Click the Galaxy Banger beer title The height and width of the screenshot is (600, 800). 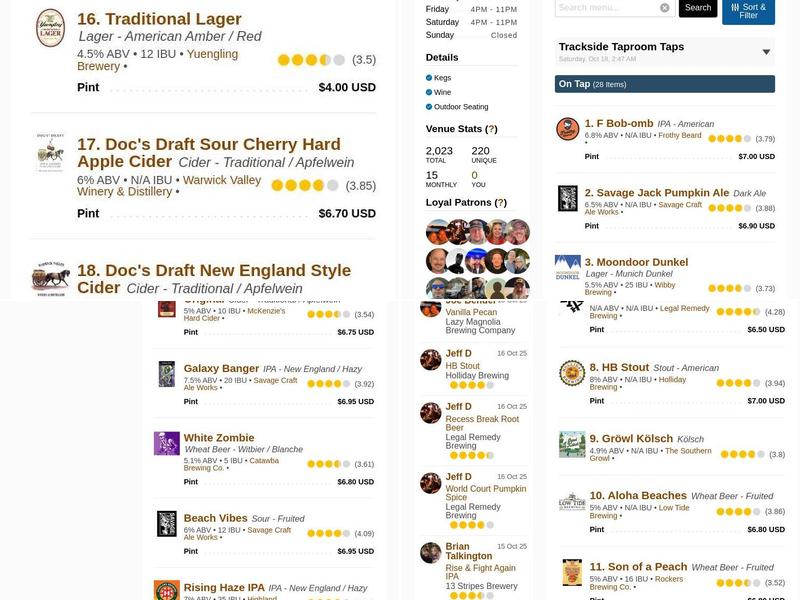[x=221, y=368]
